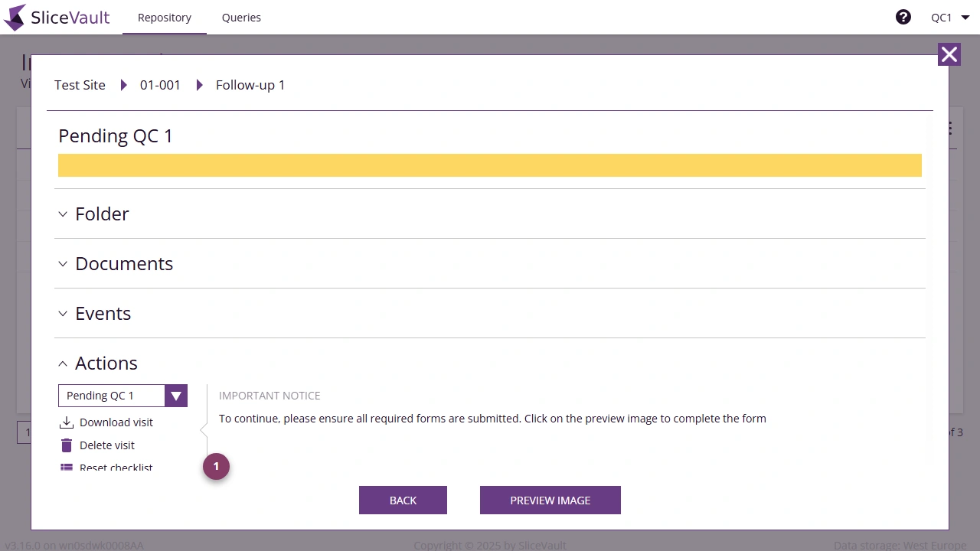Image resolution: width=980 pixels, height=551 pixels.
Task: Click the numbered step badge labeled 1
Action: 216,466
